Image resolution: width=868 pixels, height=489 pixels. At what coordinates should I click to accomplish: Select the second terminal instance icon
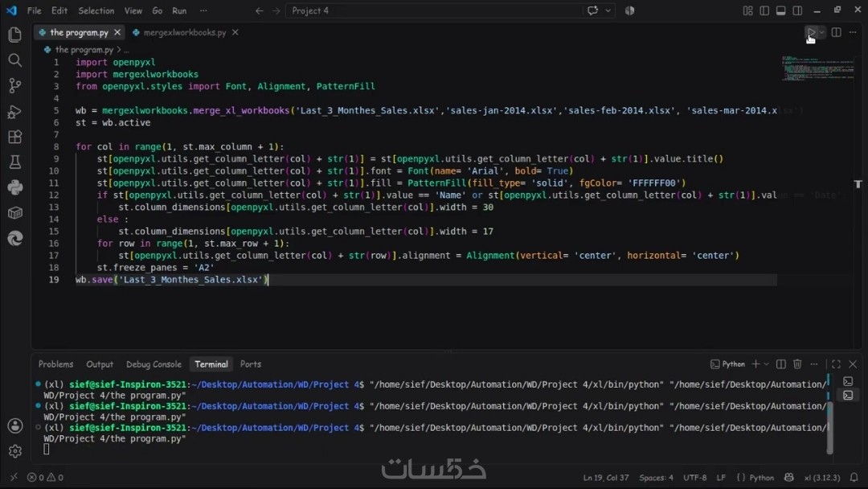848,395
